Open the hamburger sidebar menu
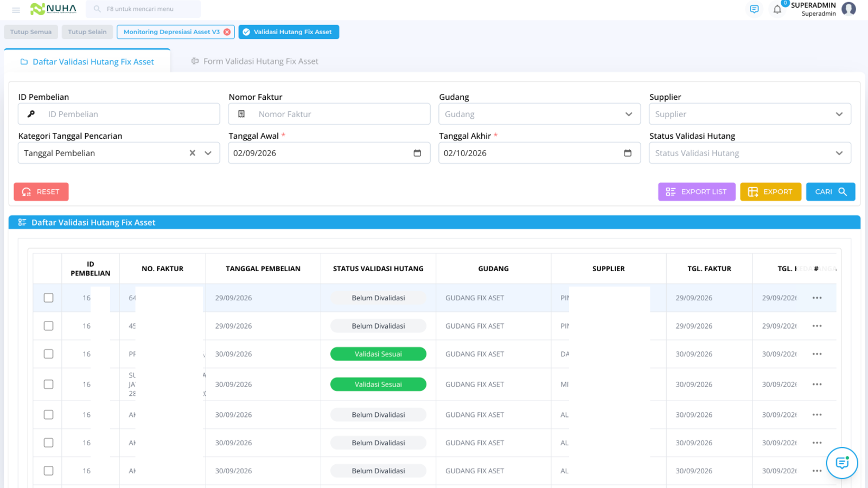The height and width of the screenshot is (488, 868). click(x=16, y=10)
